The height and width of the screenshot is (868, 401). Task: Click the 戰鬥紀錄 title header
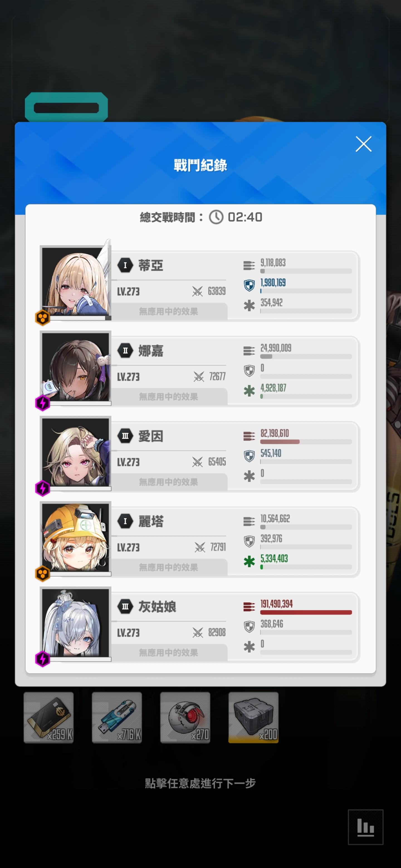(200, 165)
